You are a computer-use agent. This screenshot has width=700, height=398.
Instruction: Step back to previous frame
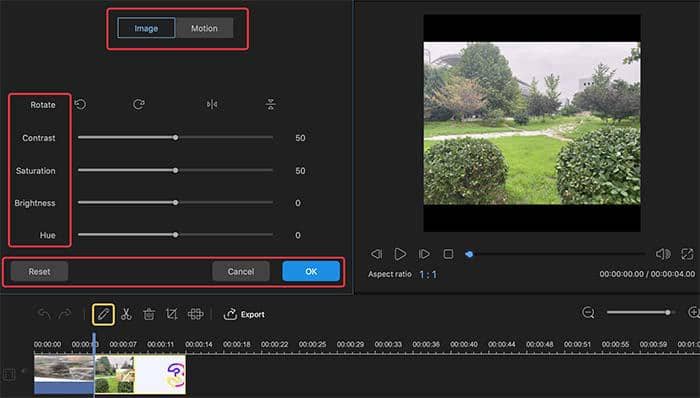tap(376, 254)
